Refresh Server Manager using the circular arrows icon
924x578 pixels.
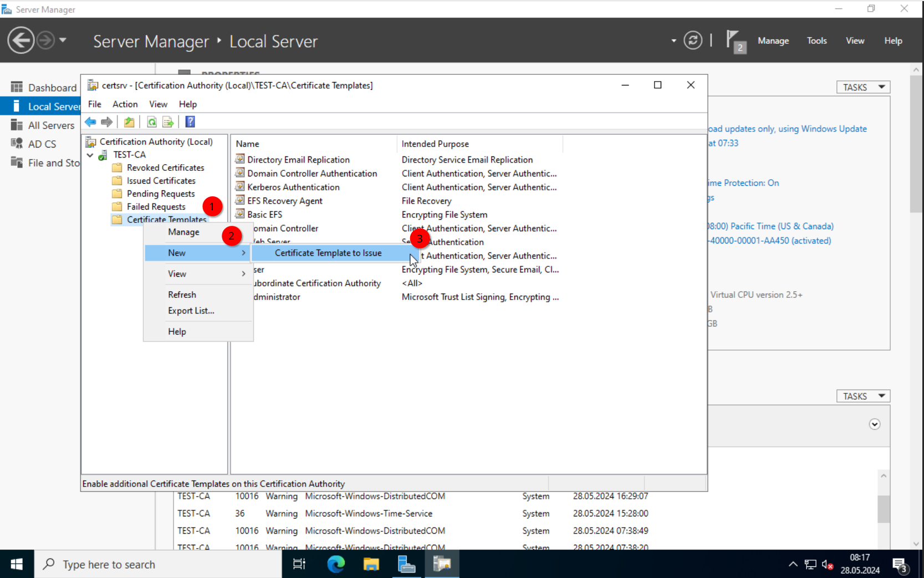(x=693, y=40)
